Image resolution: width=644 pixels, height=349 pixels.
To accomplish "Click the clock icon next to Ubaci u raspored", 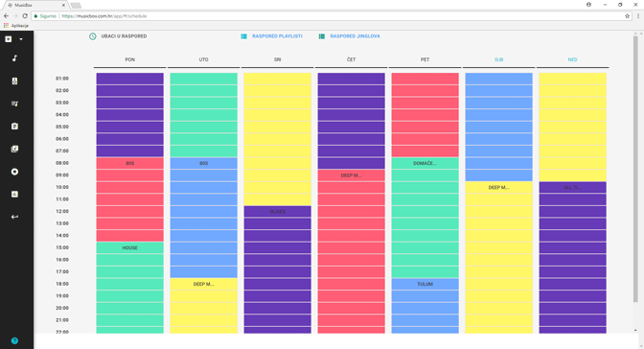I will (93, 36).
